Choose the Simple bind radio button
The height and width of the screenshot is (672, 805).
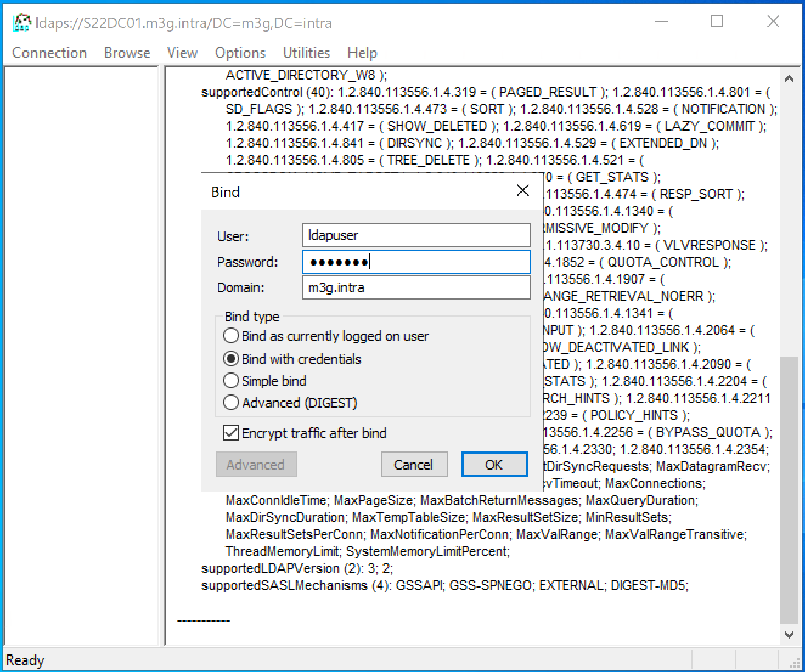(231, 381)
